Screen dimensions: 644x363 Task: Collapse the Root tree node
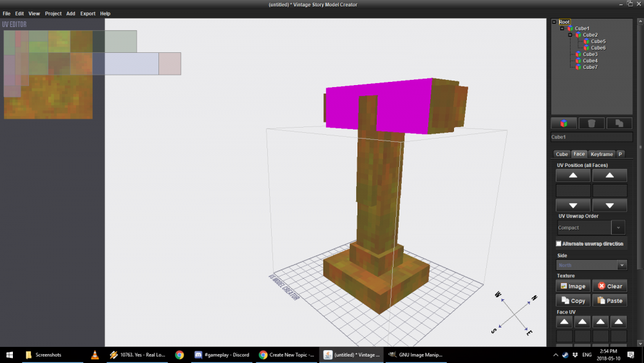pos(554,22)
